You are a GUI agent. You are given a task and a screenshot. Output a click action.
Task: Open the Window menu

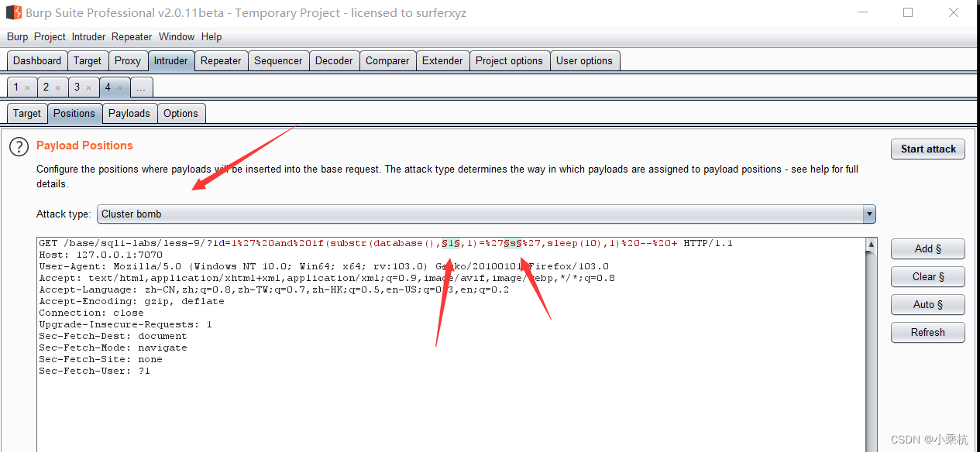click(177, 36)
